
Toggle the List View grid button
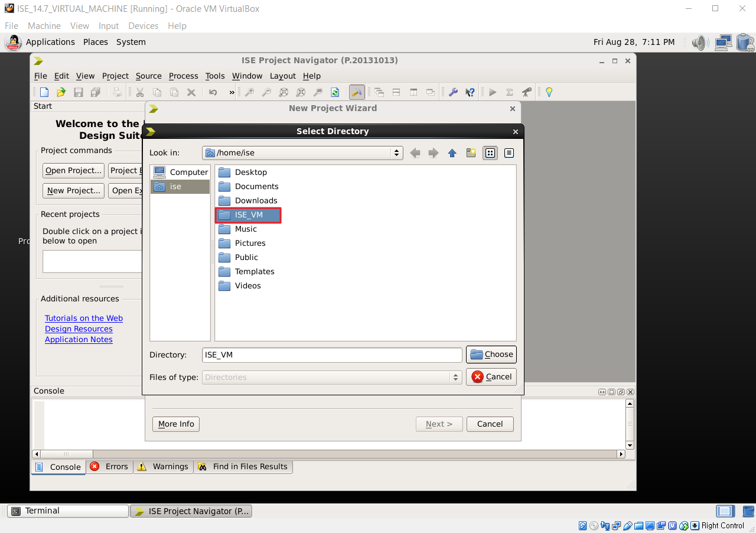point(490,153)
